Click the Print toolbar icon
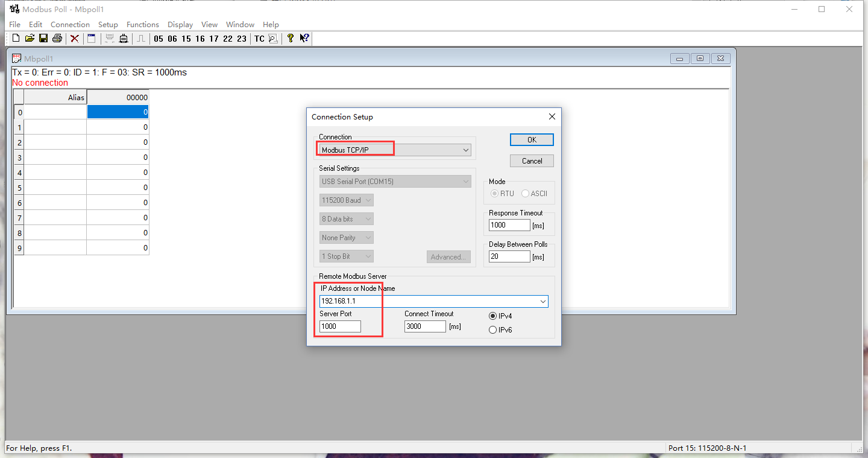This screenshot has height=458, width=868. pos(57,39)
